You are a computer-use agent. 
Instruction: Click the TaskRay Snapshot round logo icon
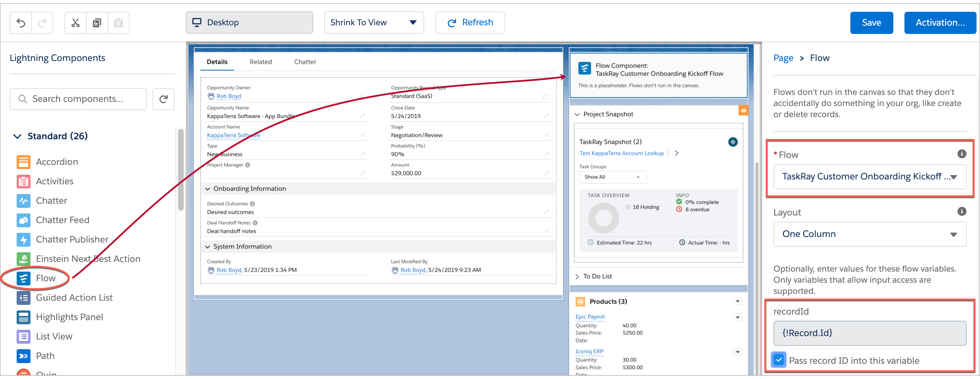point(733,142)
